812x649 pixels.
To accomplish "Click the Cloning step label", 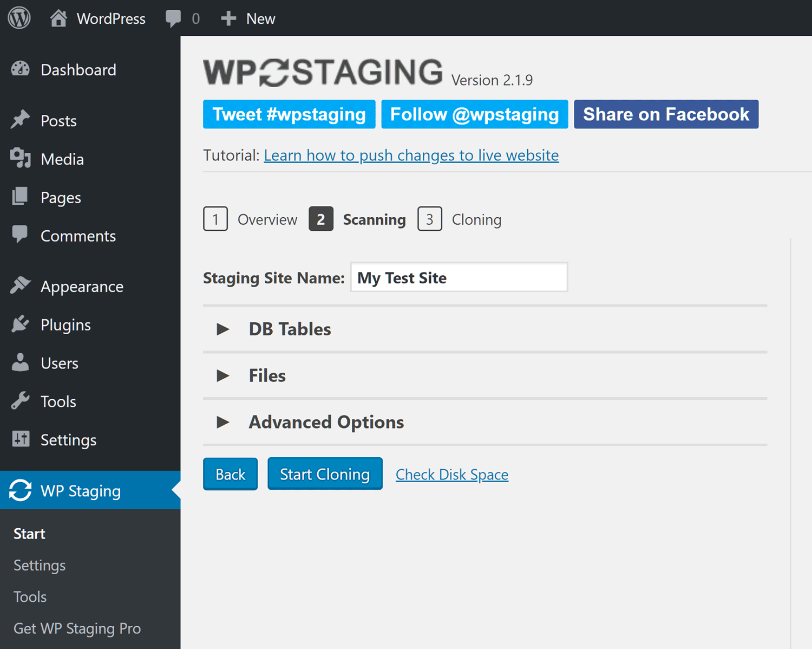I will [x=477, y=219].
